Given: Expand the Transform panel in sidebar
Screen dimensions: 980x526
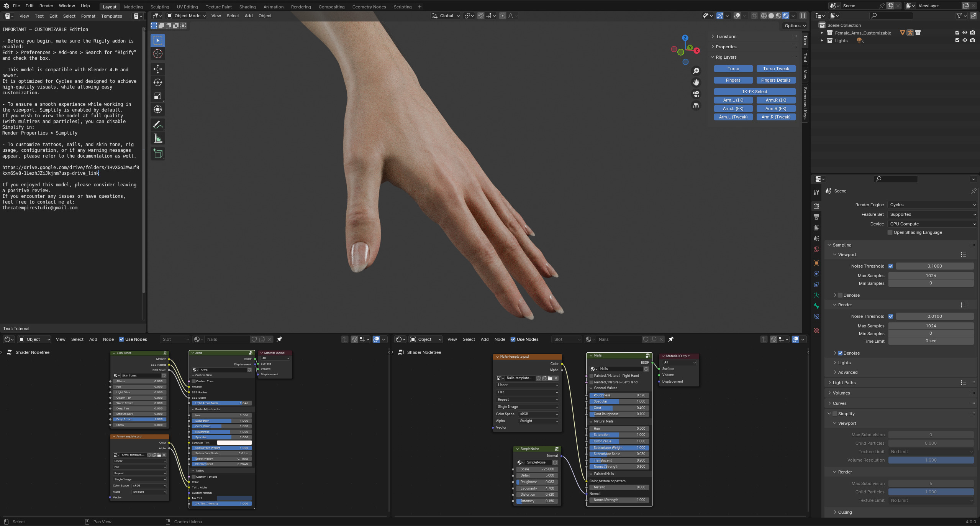Looking at the screenshot, I should [726, 36].
